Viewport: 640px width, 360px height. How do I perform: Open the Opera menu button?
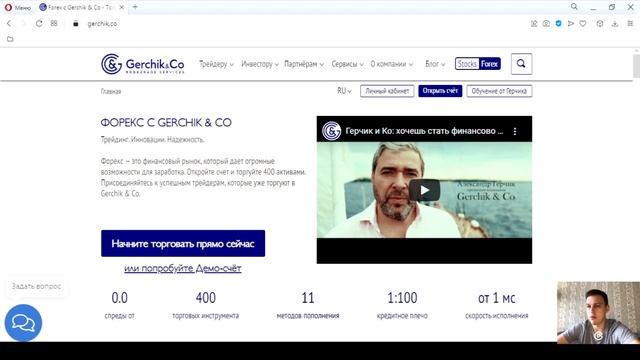(x=18, y=7)
